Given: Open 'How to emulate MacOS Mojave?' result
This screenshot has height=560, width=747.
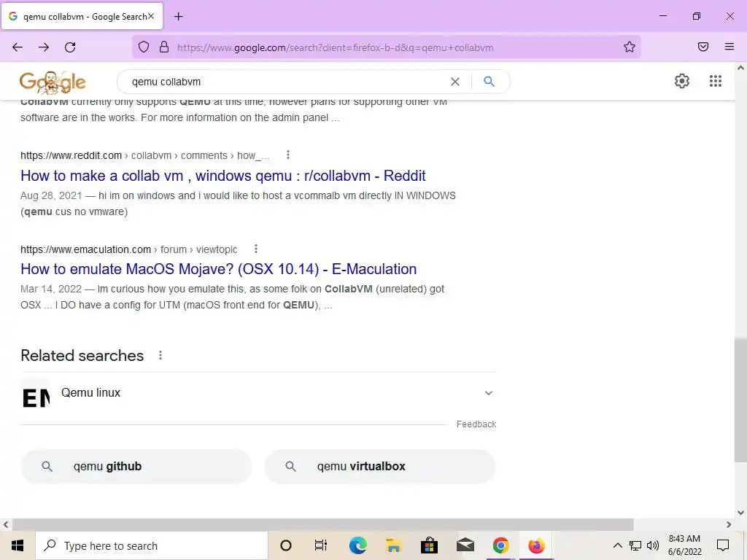Looking at the screenshot, I should click(x=219, y=269).
